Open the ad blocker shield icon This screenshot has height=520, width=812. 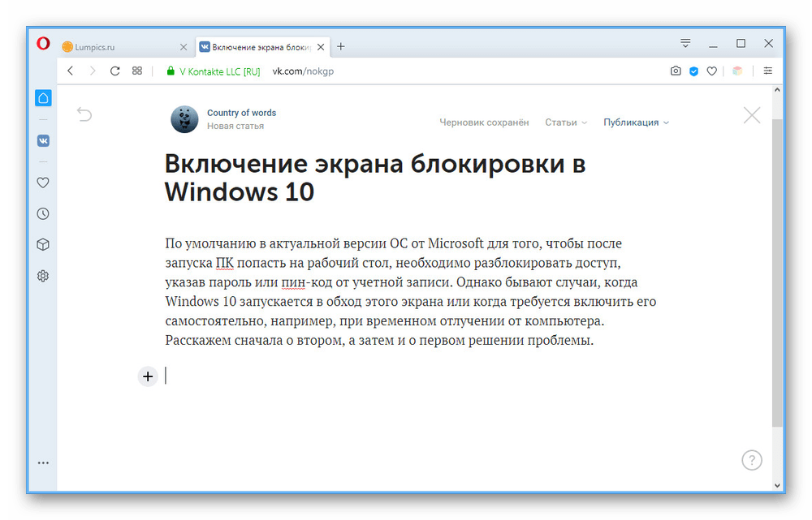[694, 71]
